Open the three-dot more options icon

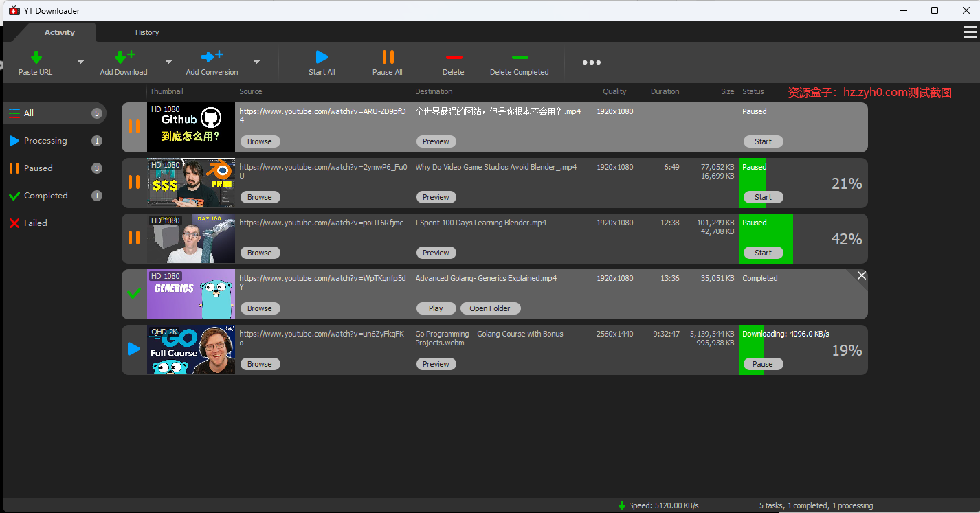(x=591, y=62)
